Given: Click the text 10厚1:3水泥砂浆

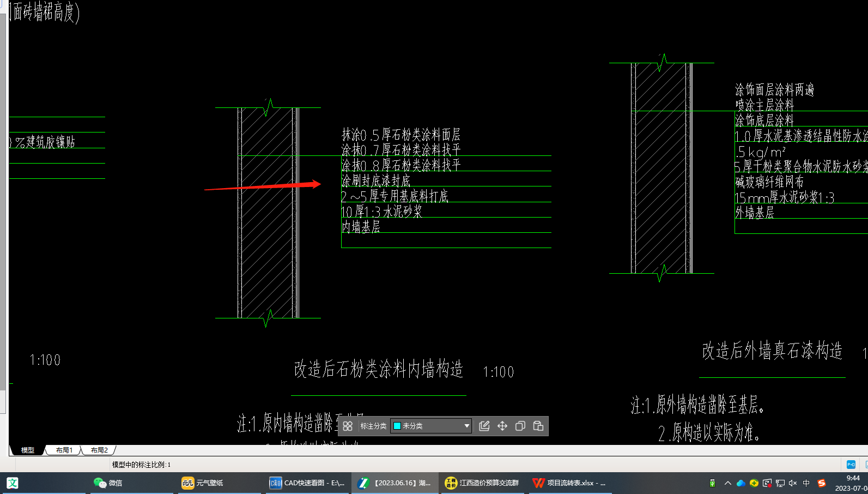Looking at the screenshot, I should pos(382,211).
